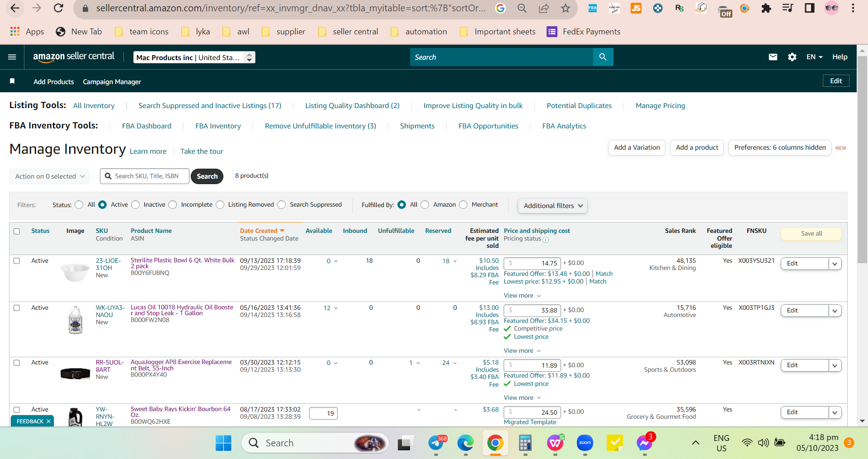Sort by the Date Created column
The image size is (868, 459).
(x=262, y=231)
